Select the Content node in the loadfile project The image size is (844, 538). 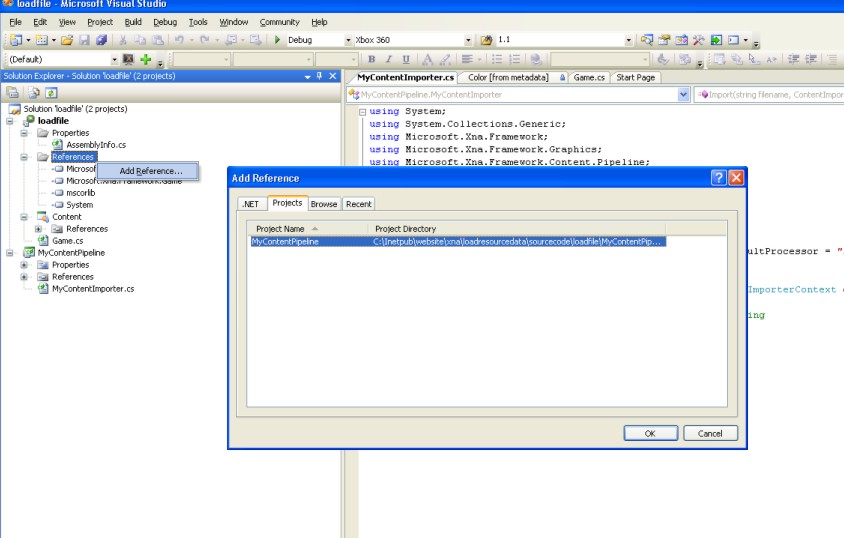pos(67,217)
